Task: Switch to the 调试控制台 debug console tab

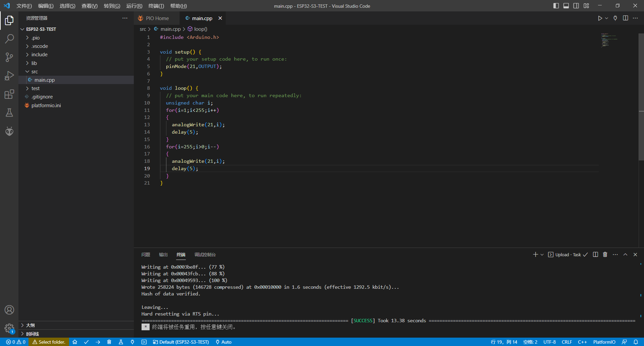Action: 205,255
